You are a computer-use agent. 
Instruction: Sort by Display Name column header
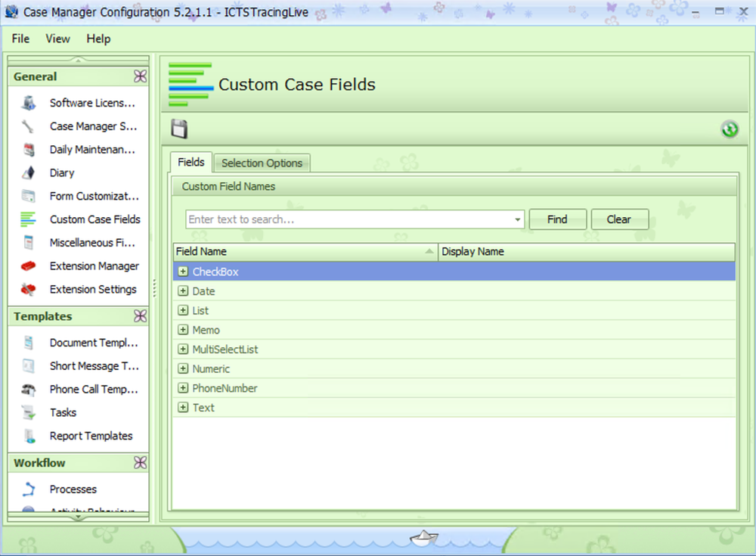pos(587,251)
